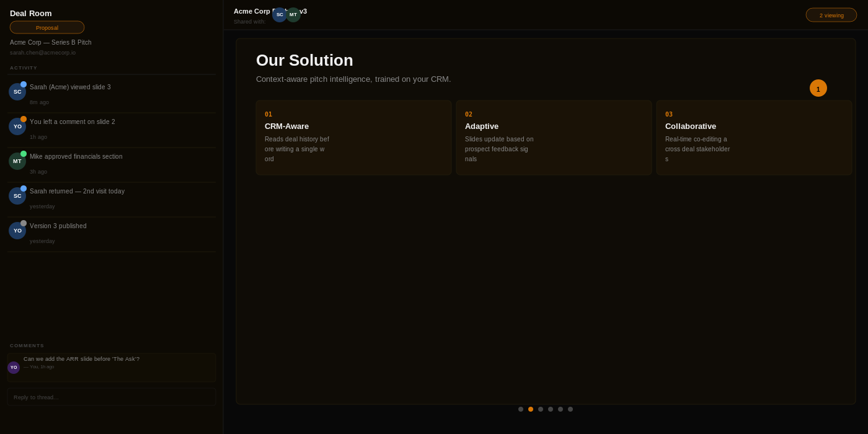Click the SC avatar in the shared-with list
Image resolution: width=868 pixels, height=434 pixels.
point(280,15)
